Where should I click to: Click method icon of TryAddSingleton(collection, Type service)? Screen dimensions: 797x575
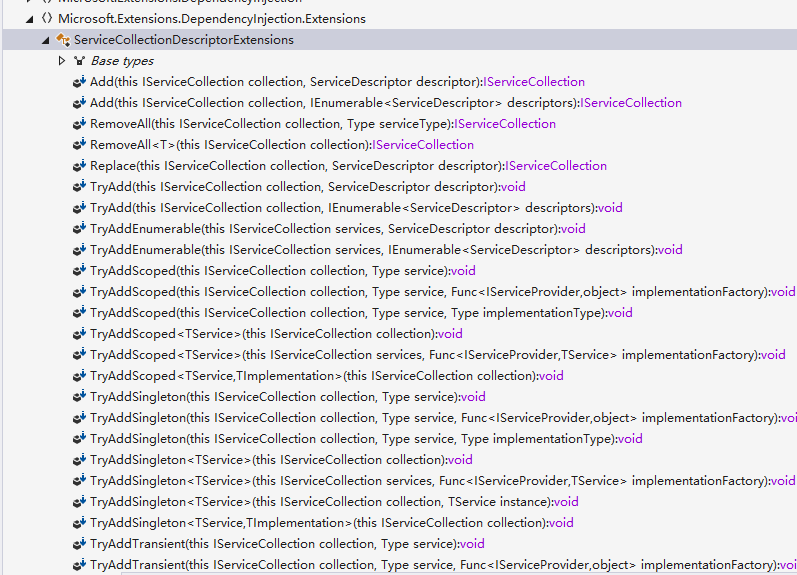(x=79, y=397)
